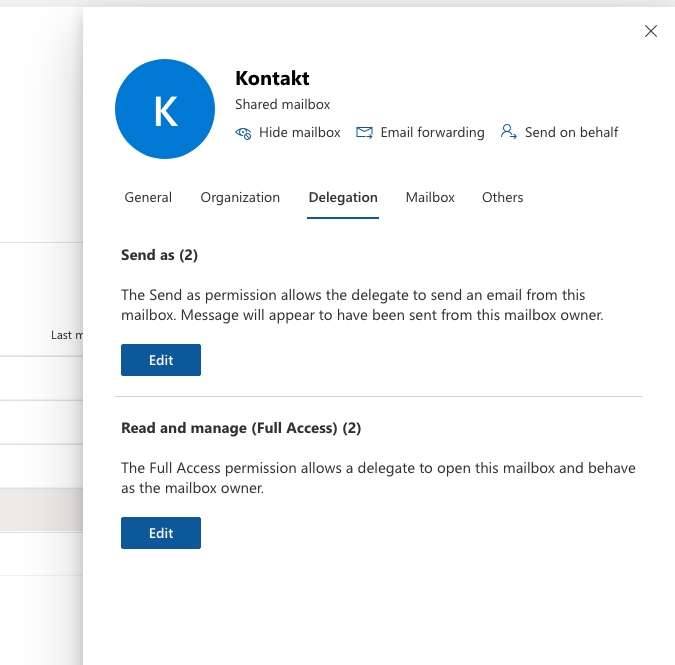Viewport: 675px width, 665px height.
Task: Switch to the Organization tab
Action: point(240,198)
